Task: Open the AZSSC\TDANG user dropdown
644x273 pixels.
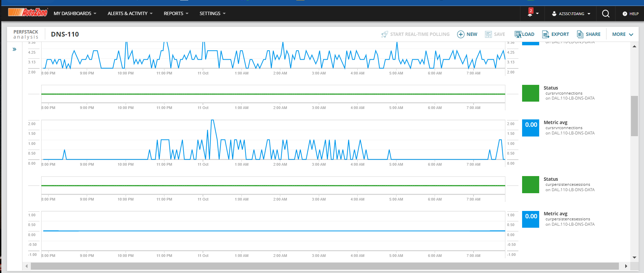Action: pyautogui.click(x=571, y=14)
